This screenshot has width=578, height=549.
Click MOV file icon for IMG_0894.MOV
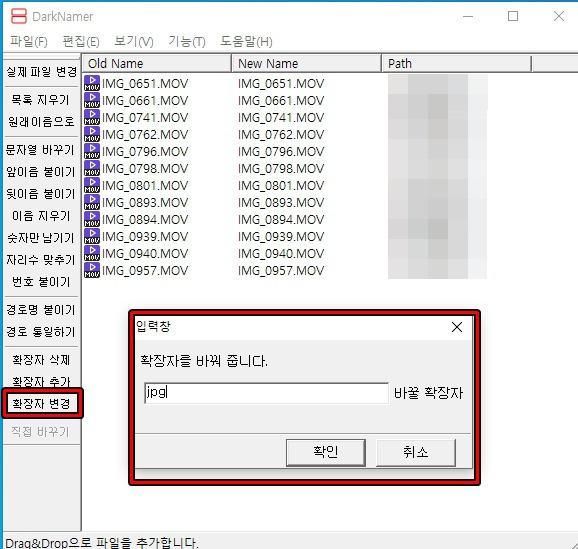[92, 219]
